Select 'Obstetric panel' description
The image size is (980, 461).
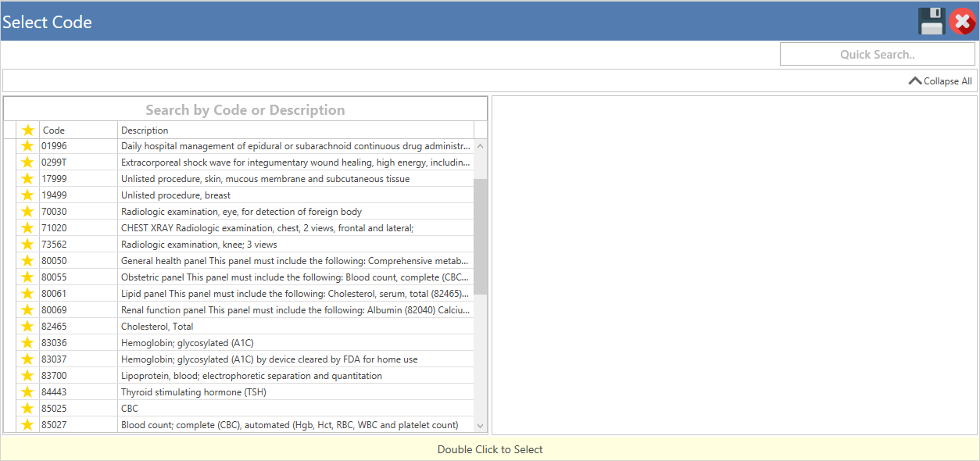295,277
